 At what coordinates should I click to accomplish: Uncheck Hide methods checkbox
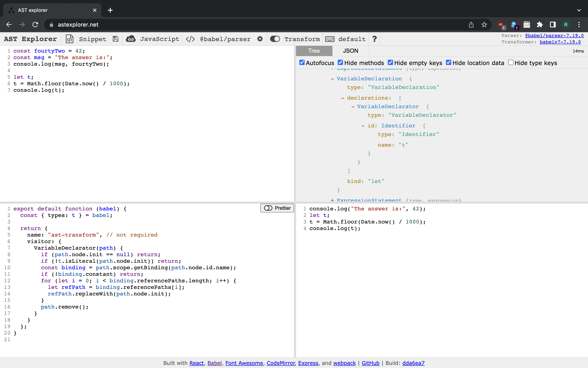340,63
